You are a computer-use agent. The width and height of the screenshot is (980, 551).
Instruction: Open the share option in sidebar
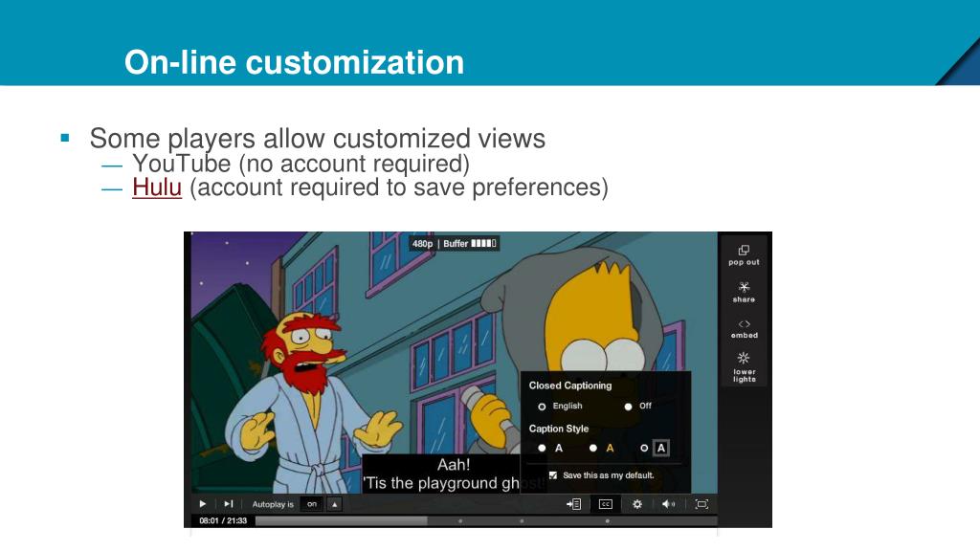(x=744, y=292)
